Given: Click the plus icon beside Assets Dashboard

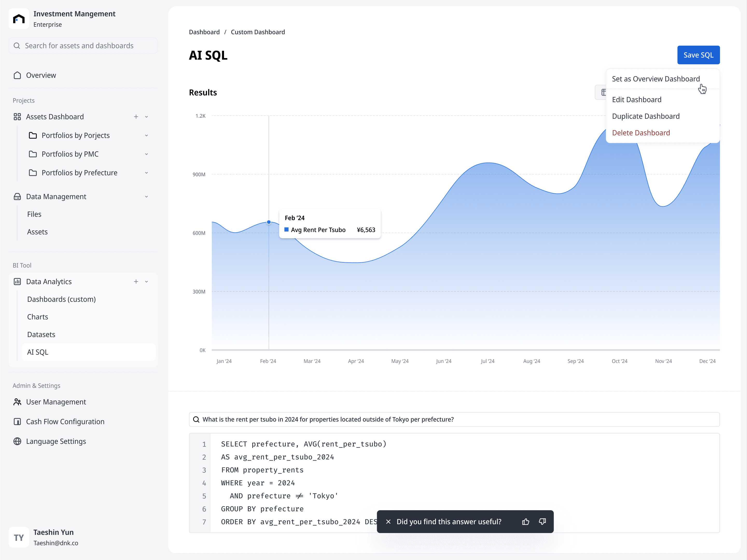Looking at the screenshot, I should (136, 116).
